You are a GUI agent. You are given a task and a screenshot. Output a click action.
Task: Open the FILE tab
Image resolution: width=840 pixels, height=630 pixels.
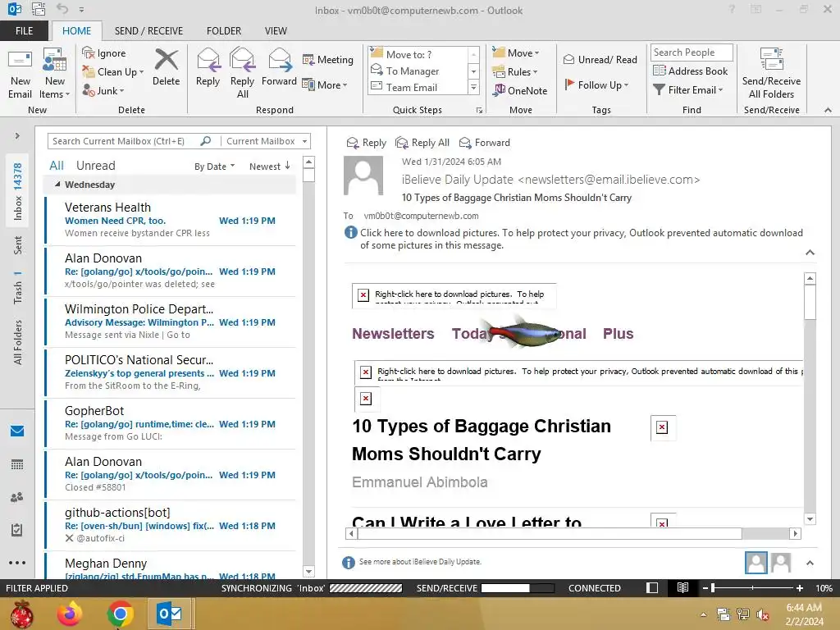[x=24, y=30]
